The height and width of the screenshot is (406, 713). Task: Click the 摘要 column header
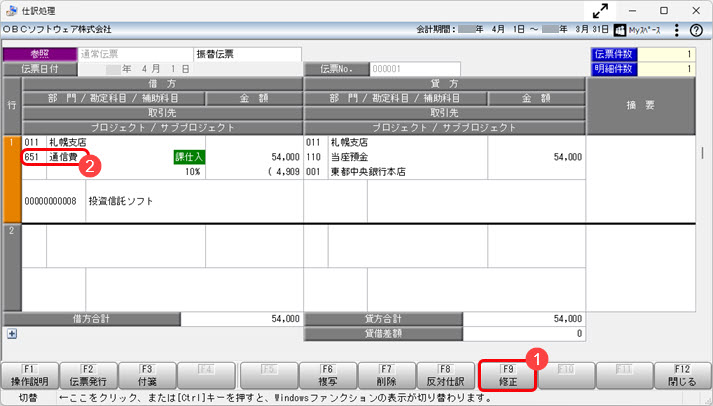click(x=641, y=105)
